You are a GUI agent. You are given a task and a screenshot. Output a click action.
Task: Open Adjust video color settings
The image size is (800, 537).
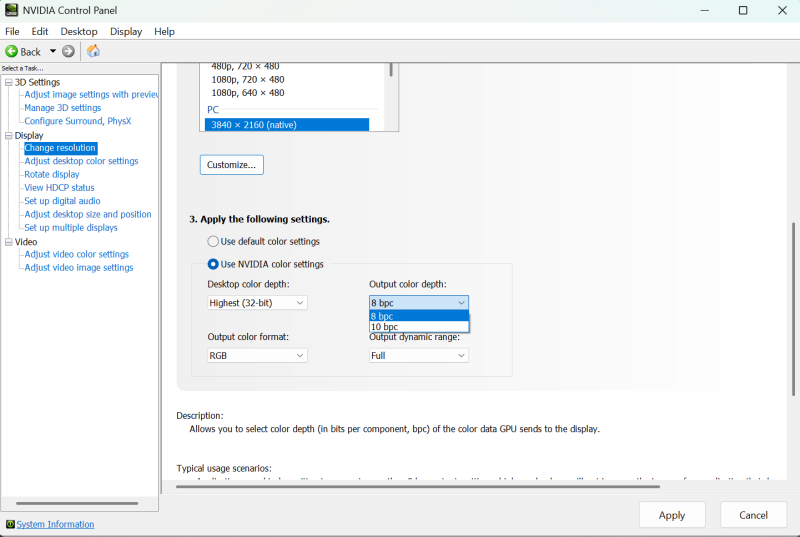pos(77,254)
